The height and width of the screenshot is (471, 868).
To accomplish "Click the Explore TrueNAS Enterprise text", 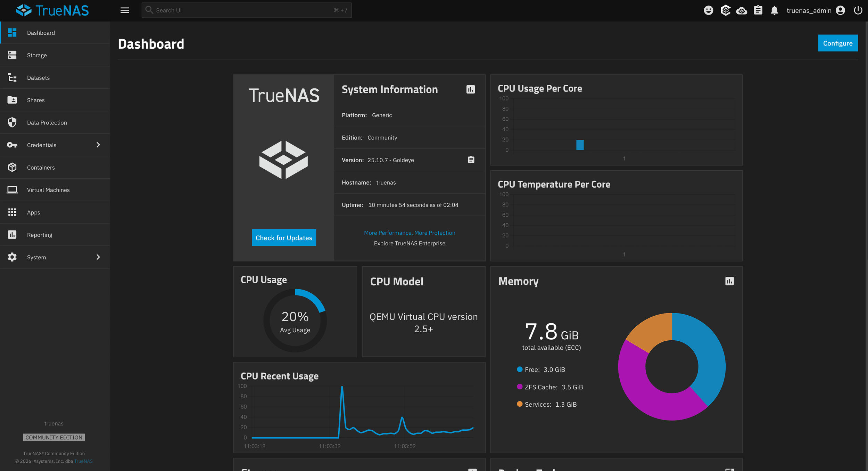I will click(x=410, y=243).
